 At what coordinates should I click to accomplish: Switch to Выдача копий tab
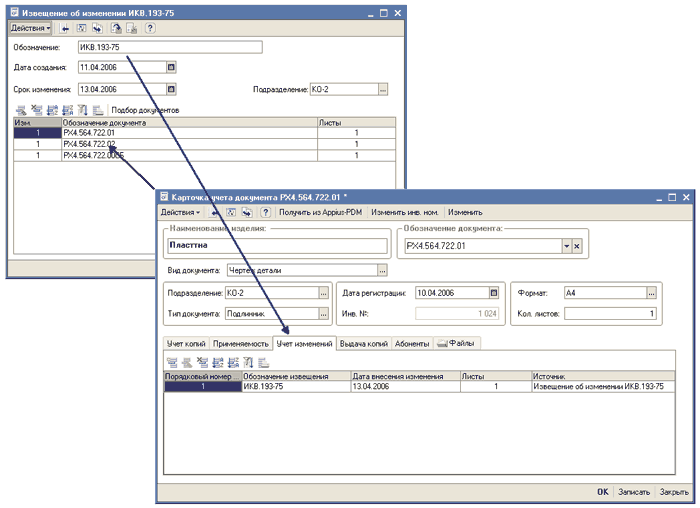364,344
